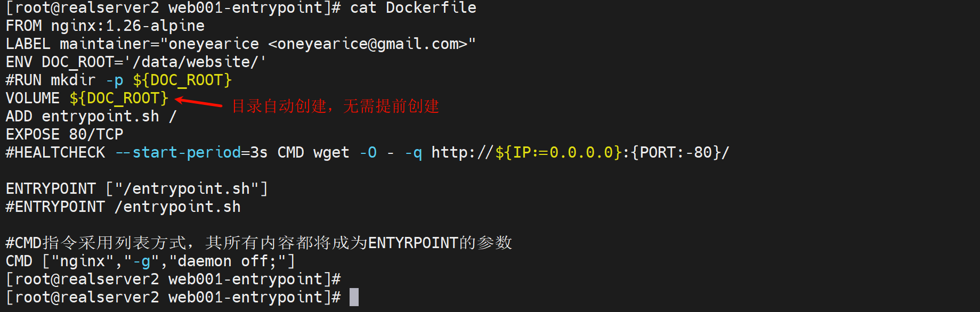Click the red arrow annotation
The image size is (980, 312).
199,102
